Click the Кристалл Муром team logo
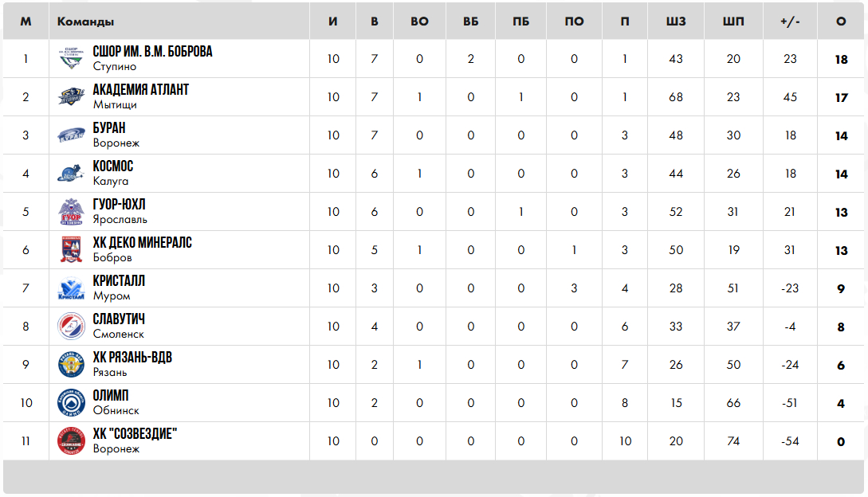This screenshot has width=868, height=497. pyautogui.click(x=72, y=288)
